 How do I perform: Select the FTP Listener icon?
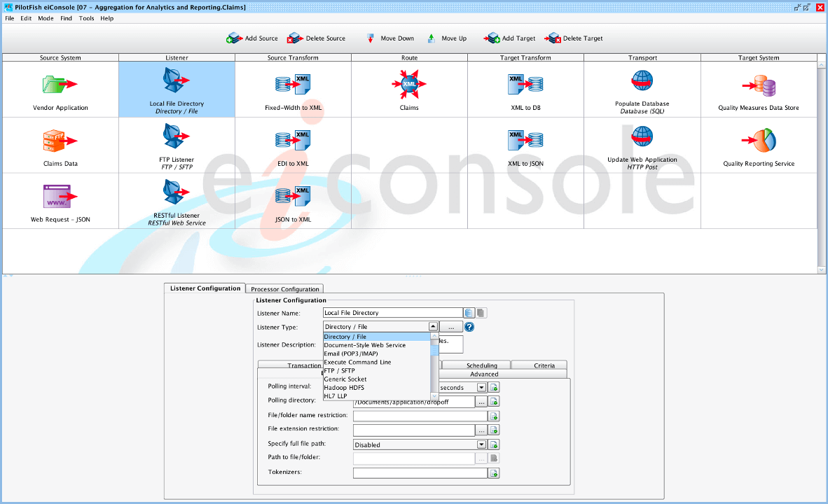click(177, 136)
